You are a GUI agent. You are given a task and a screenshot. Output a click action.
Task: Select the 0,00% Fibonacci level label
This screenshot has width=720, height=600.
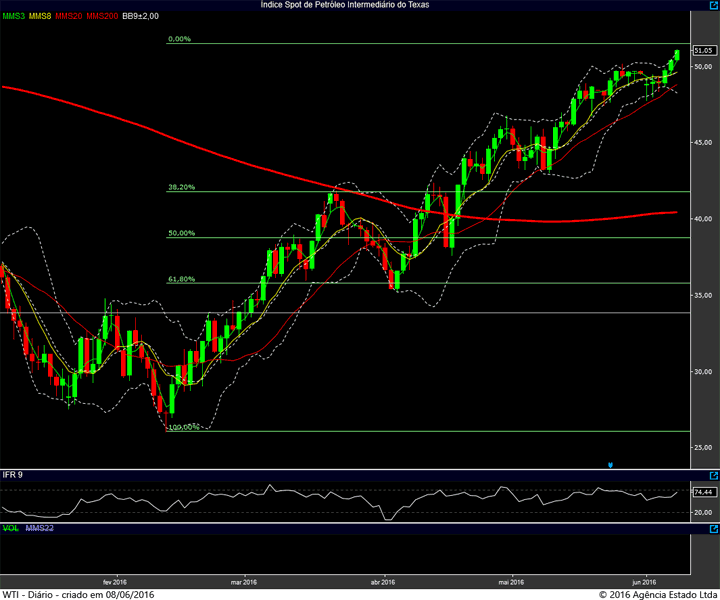(179, 39)
